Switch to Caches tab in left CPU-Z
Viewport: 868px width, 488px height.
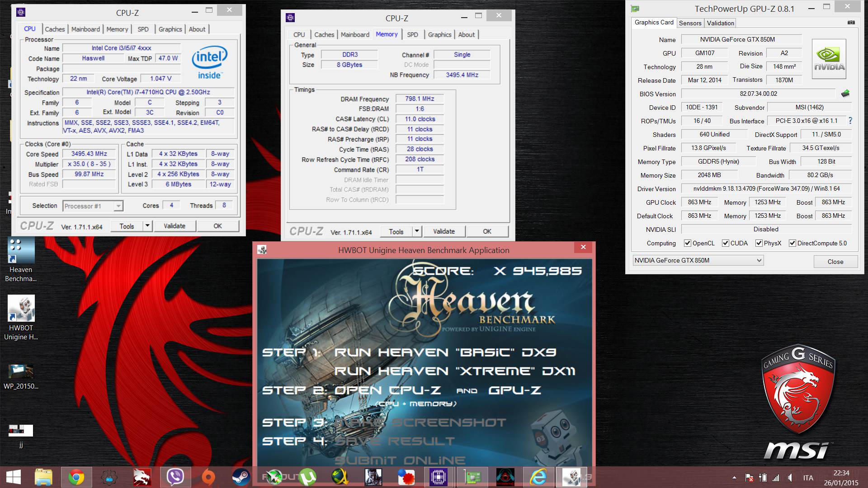tap(55, 29)
